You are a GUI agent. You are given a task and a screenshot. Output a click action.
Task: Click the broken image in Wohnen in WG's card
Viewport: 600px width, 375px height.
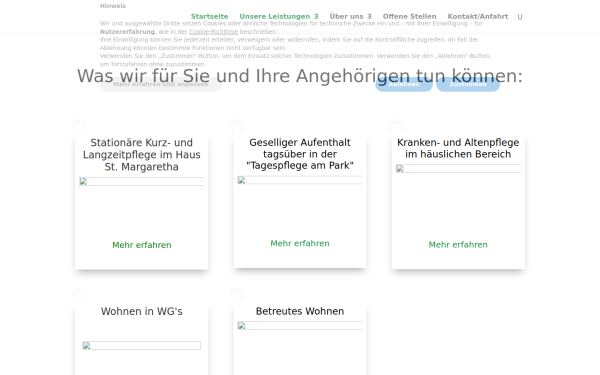coord(142,346)
